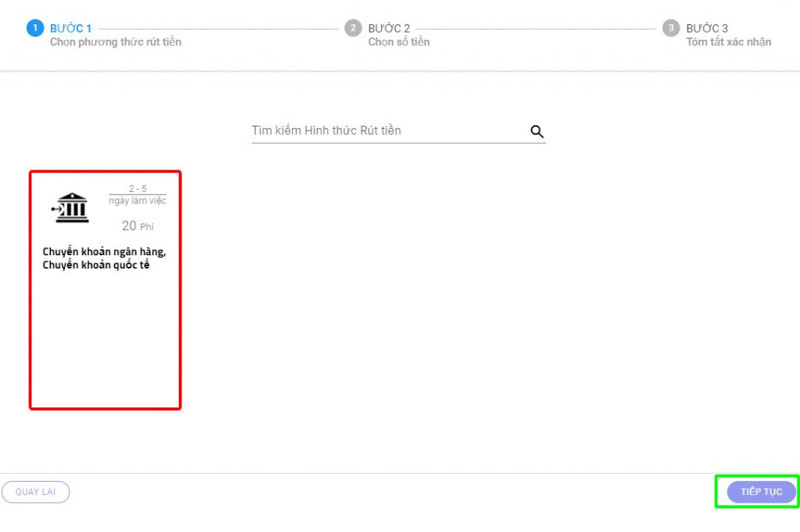Click the TIẾP TỤC button
The width and height of the screenshot is (800, 532).
[761, 492]
